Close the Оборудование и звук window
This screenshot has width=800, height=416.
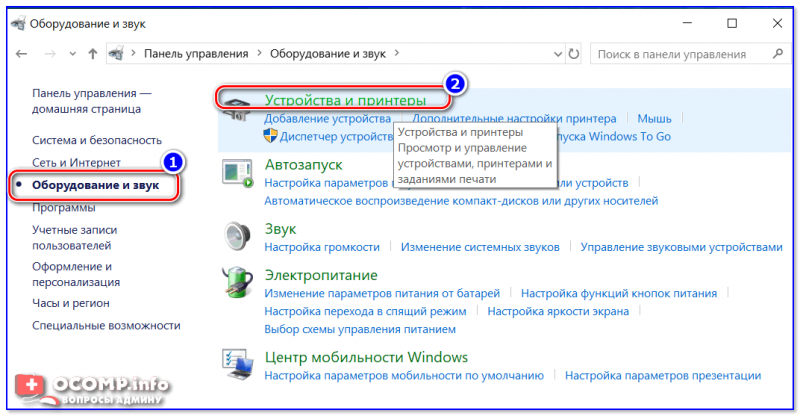pos(777,23)
